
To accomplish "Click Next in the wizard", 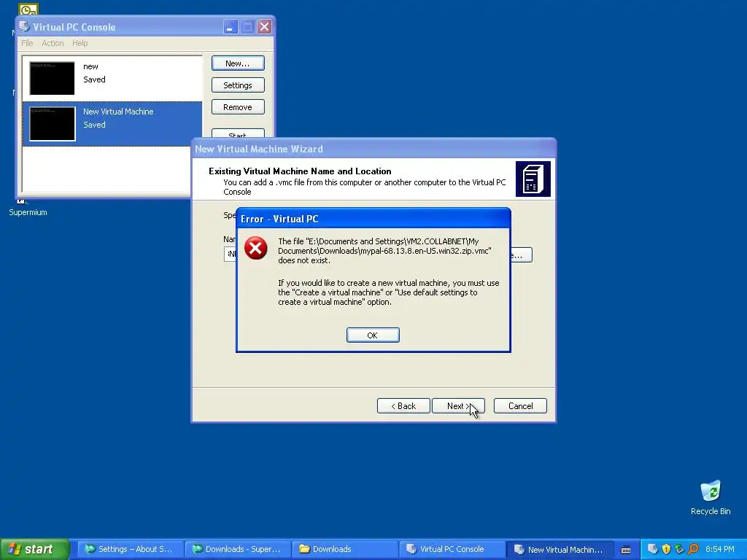I will (x=458, y=406).
